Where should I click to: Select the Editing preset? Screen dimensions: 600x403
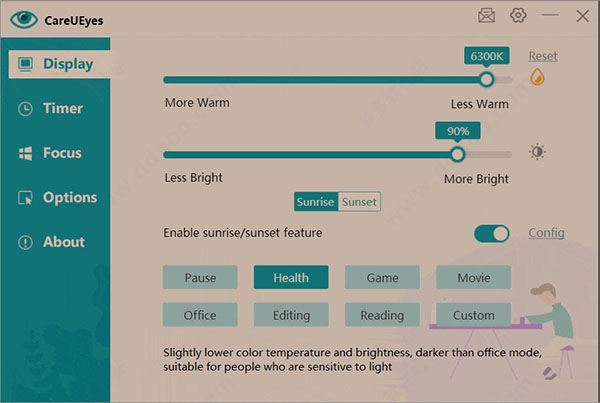291,315
